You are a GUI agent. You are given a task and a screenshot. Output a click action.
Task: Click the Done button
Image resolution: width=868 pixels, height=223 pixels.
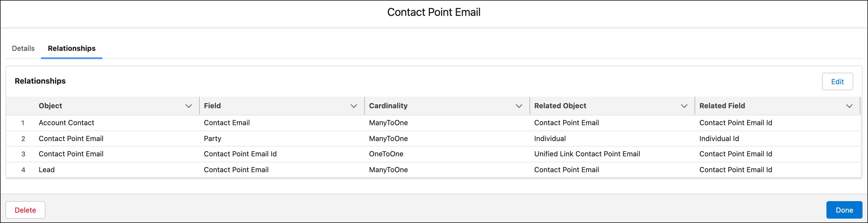(x=844, y=210)
